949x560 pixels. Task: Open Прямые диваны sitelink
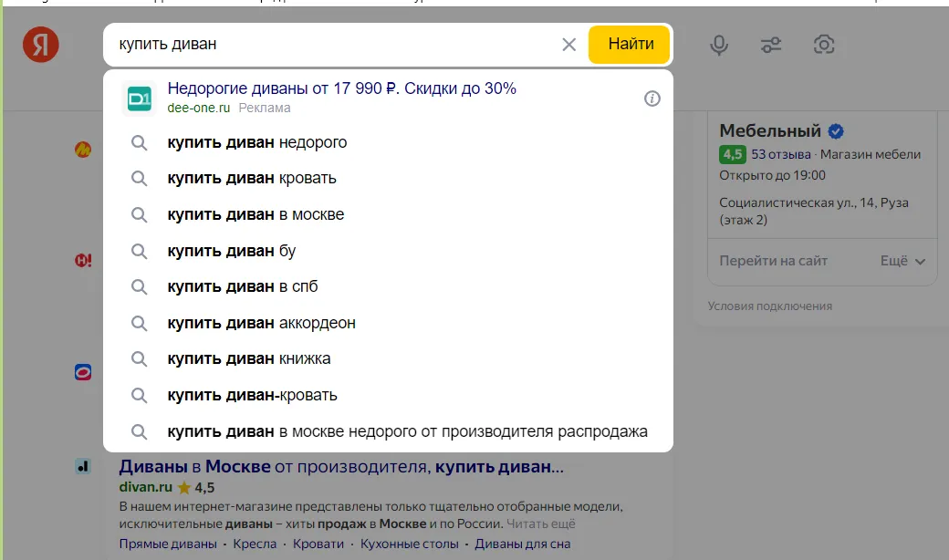click(x=168, y=544)
